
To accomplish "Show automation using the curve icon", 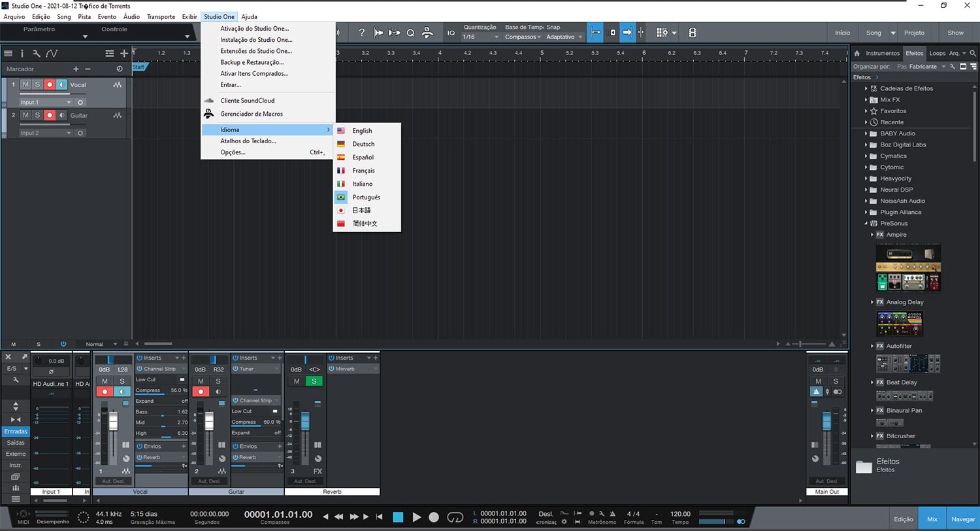I will pos(52,54).
